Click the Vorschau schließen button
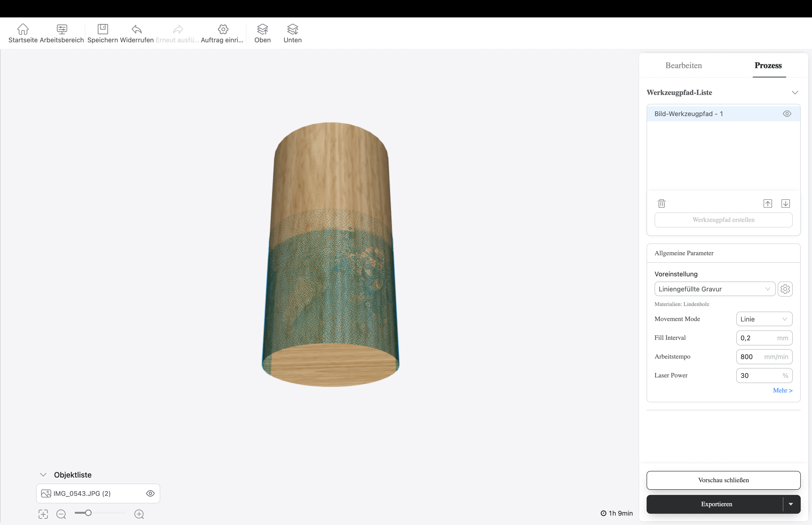 click(723, 480)
